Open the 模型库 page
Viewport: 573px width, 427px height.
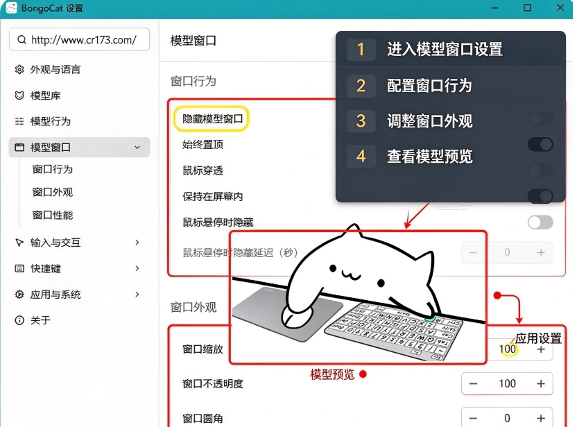tap(79, 96)
